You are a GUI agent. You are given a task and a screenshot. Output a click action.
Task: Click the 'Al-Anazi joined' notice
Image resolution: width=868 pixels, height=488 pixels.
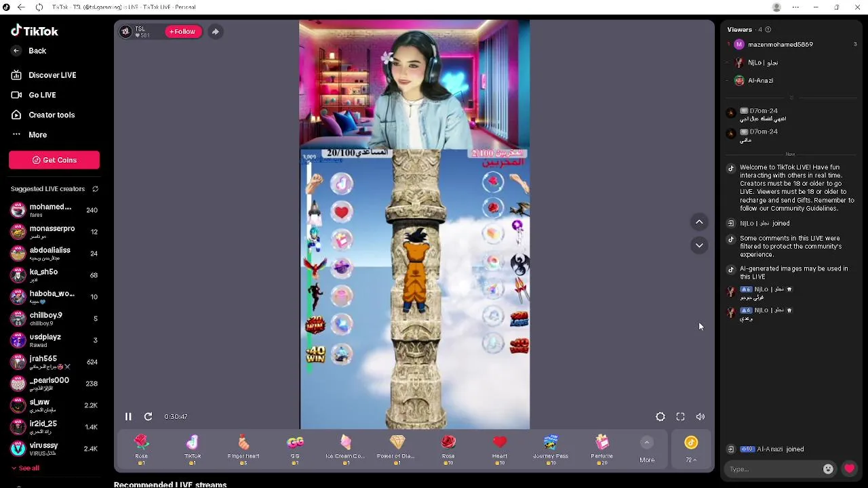780,449
